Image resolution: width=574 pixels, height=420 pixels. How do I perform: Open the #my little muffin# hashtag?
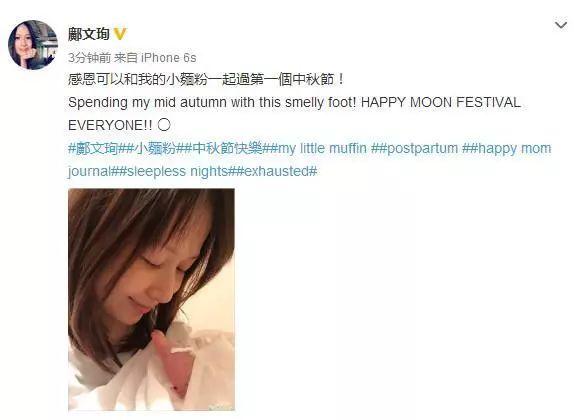coord(321,148)
